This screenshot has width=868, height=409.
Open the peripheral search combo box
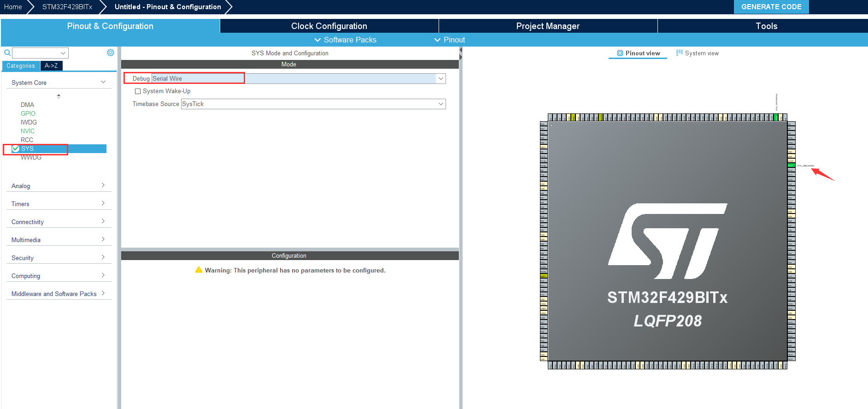click(x=40, y=53)
